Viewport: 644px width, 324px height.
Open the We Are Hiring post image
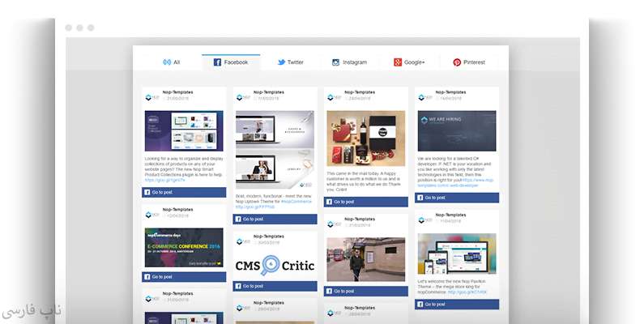pos(456,130)
